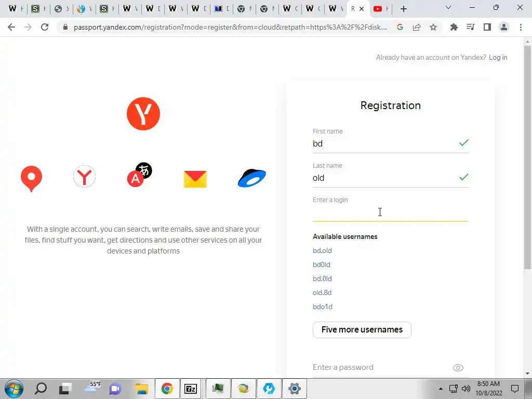This screenshot has height=399, width=532.
Task: Reload the registration page
Action: (45, 27)
